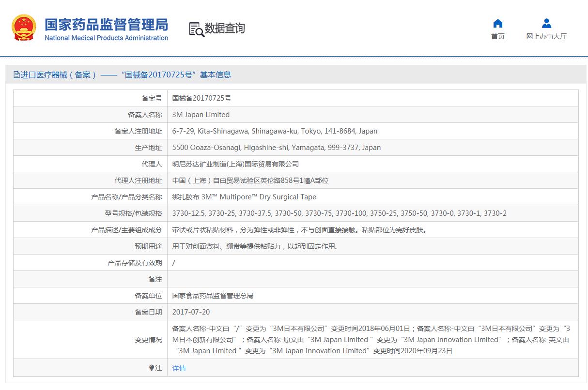
Task: Select the value 国械备20170725号 in the table
Action: tap(202, 98)
